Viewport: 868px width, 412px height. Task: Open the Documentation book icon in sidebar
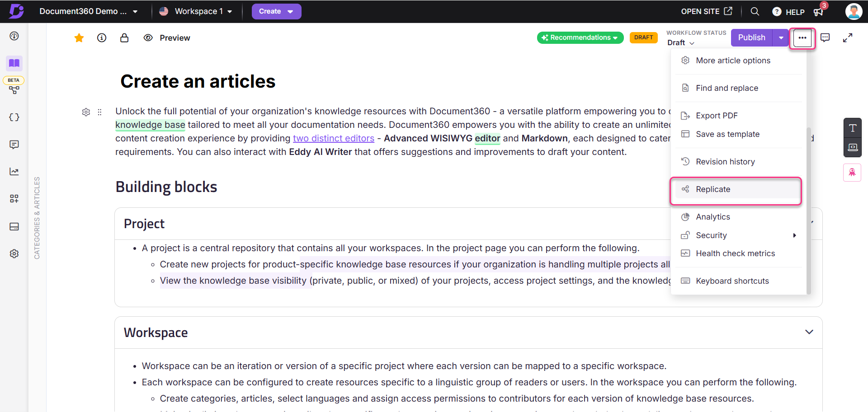tap(14, 63)
